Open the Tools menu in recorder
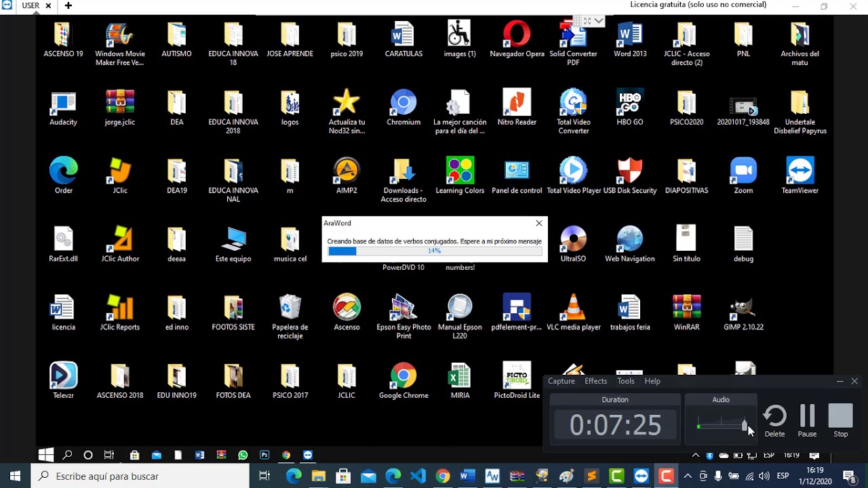The width and height of the screenshot is (868, 488). [626, 382]
